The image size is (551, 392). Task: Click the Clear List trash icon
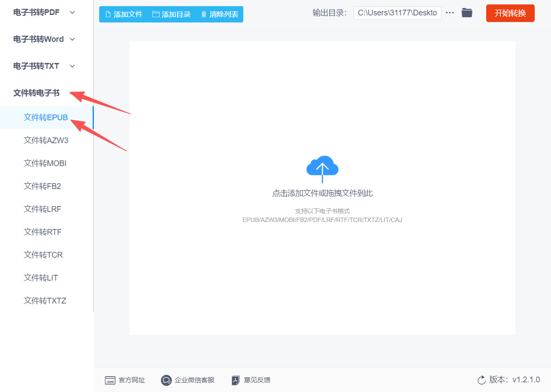[x=204, y=14]
